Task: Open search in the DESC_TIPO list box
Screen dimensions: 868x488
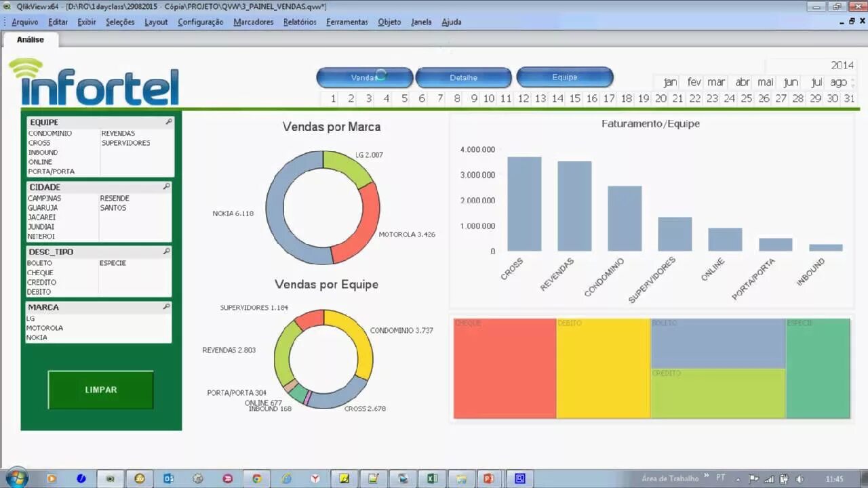Action: [167, 251]
